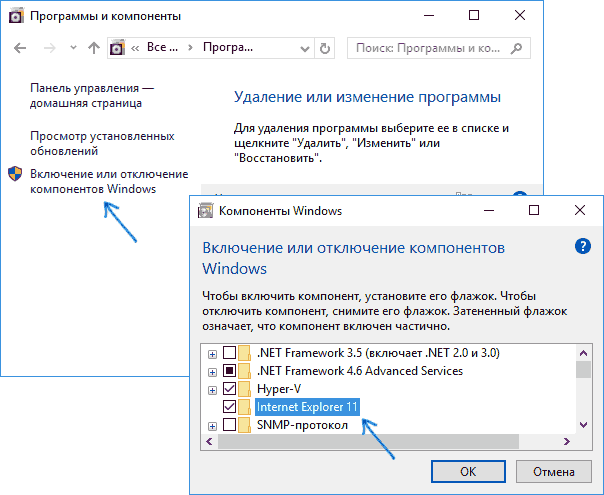The image size is (604, 495).
Task: Minimize the Программы и компоненты window
Action: (x=429, y=15)
